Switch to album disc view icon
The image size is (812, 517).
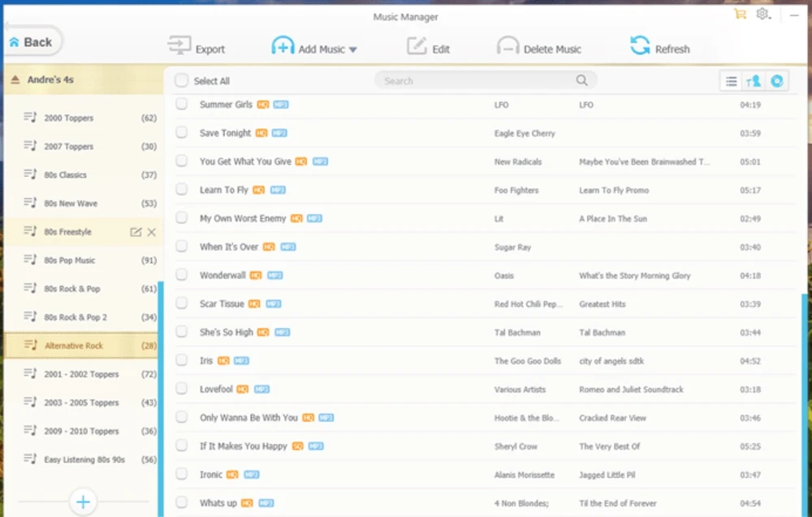click(x=777, y=81)
